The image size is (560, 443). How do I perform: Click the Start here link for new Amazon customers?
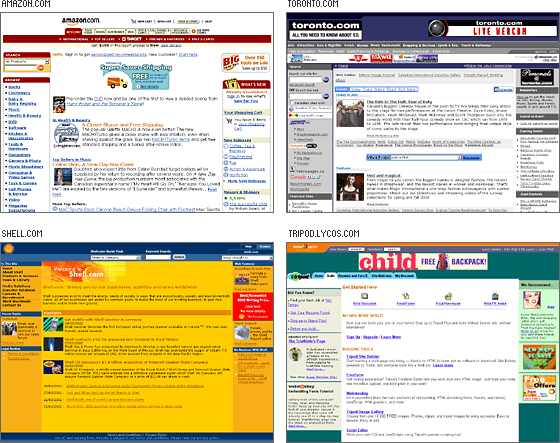pyautogui.click(x=188, y=55)
